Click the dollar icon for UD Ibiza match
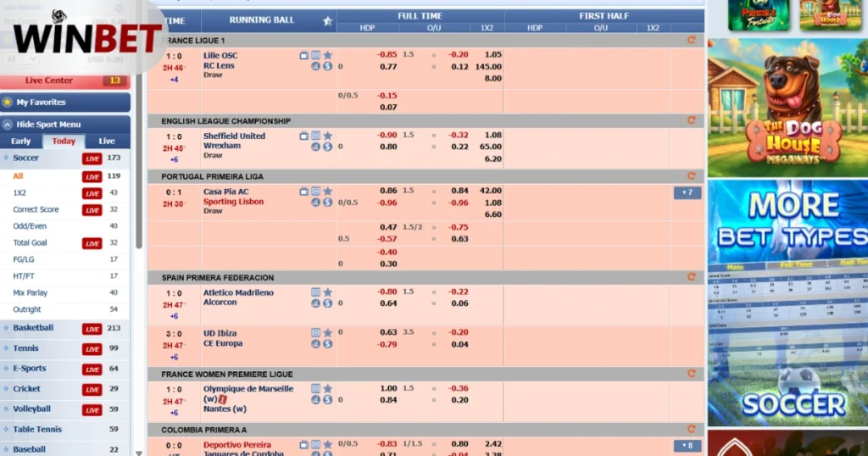The height and width of the screenshot is (456, 868). pos(328,343)
